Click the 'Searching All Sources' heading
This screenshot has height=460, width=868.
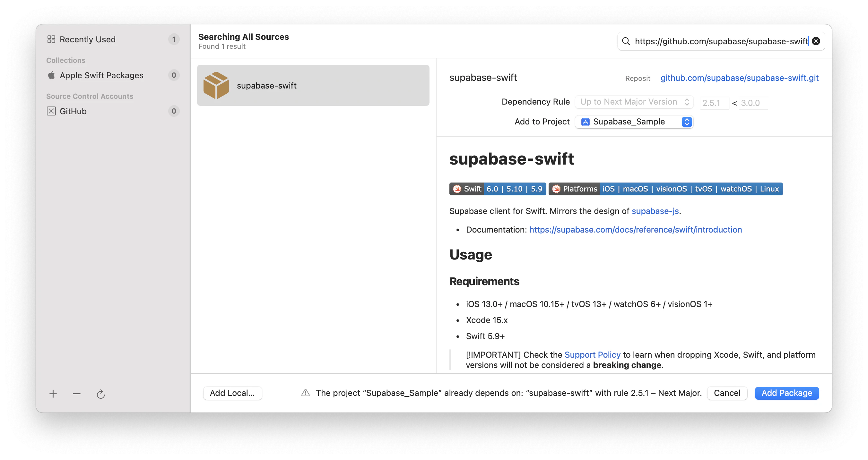click(x=244, y=37)
